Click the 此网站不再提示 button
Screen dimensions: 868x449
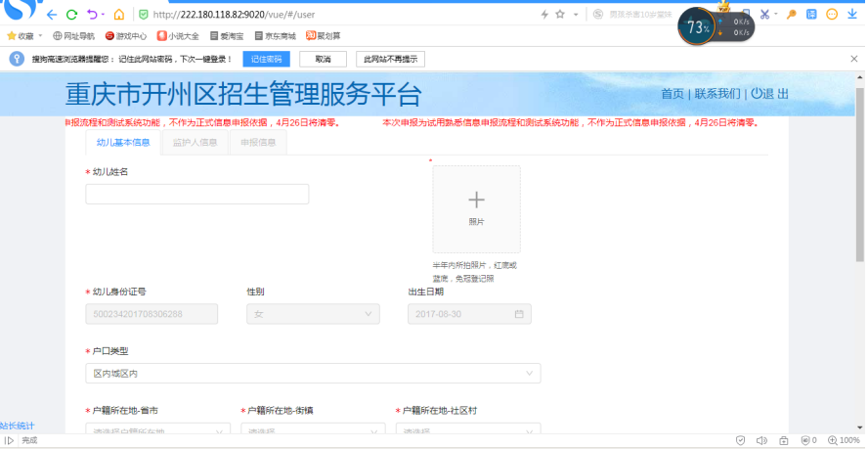tap(390, 60)
